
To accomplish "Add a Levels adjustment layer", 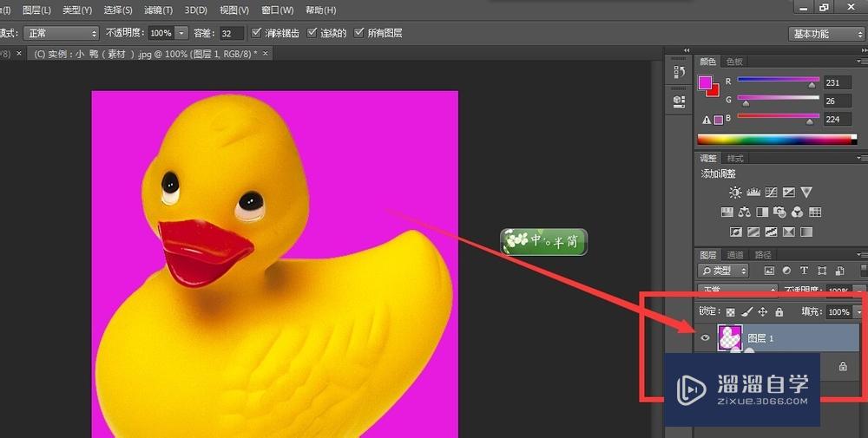I will pos(753,193).
